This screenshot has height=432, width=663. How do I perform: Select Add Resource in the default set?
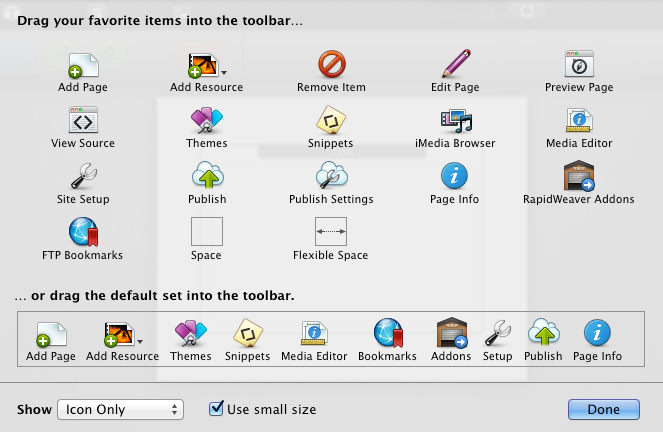coord(123,342)
